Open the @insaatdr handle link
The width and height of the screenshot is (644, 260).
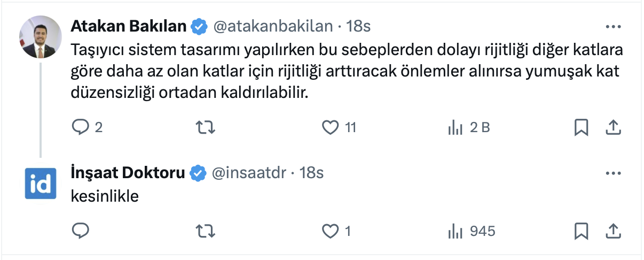pyautogui.click(x=250, y=173)
